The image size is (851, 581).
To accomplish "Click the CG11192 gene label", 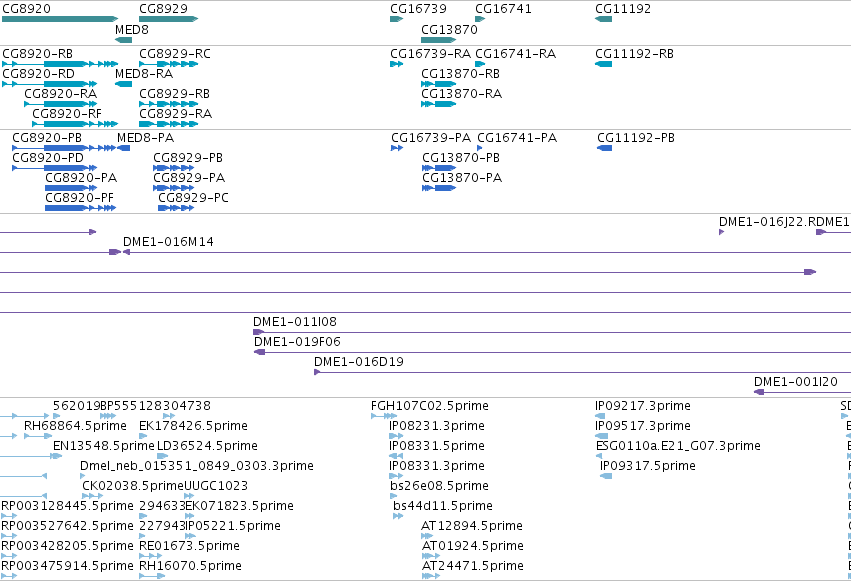I will pyautogui.click(x=623, y=9).
